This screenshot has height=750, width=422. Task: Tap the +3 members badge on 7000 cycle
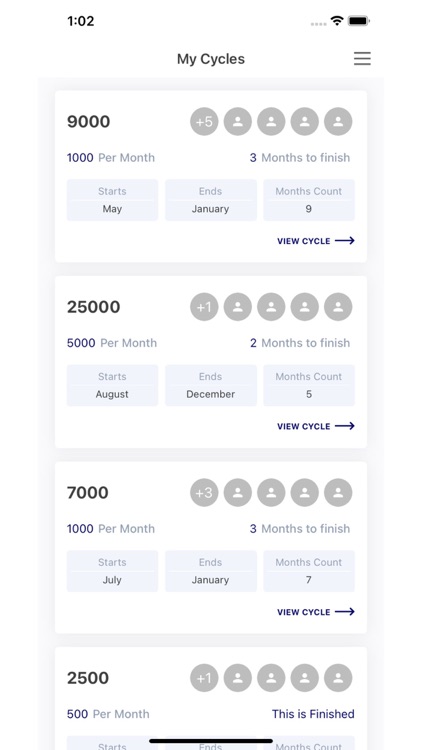tap(204, 493)
